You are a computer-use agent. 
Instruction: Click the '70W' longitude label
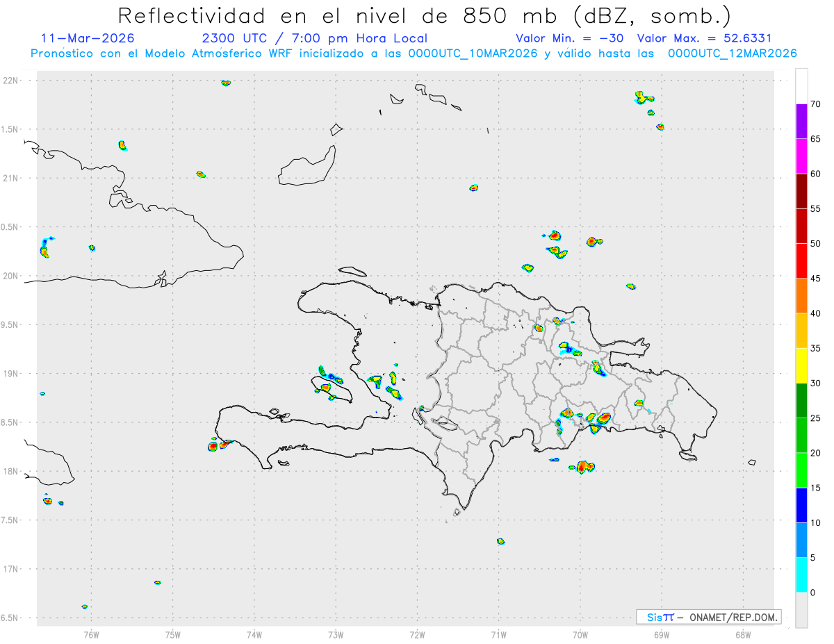[580, 634]
